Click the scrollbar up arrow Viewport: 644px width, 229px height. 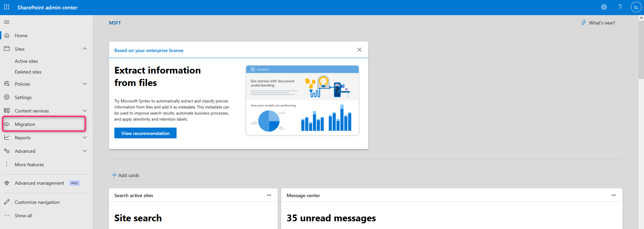tap(641, 18)
